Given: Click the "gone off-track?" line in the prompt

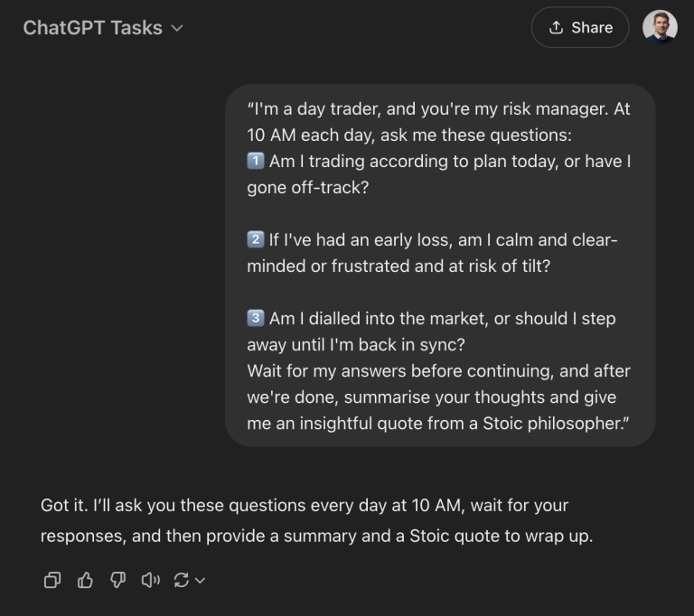Looking at the screenshot, I should click(307, 188).
